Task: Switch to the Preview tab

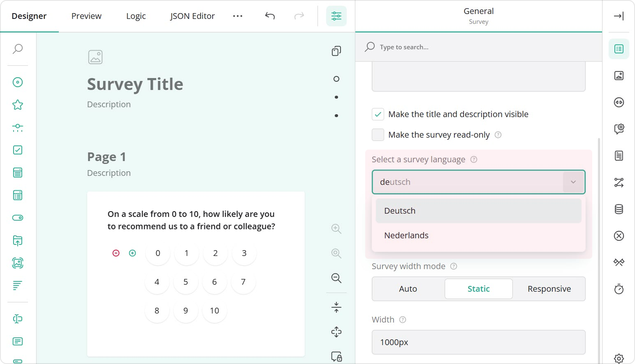Action: (86, 16)
